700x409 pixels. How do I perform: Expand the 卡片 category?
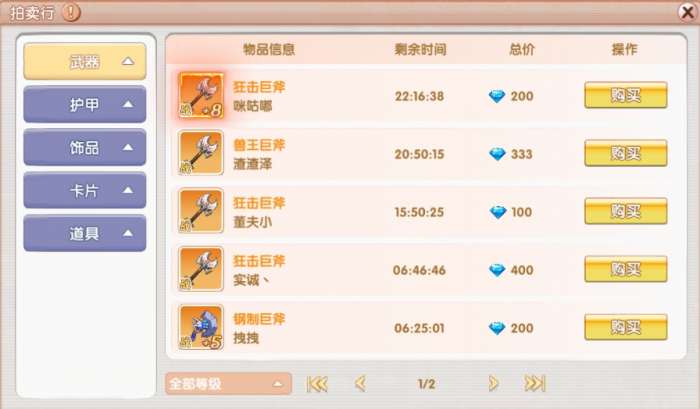tap(85, 191)
